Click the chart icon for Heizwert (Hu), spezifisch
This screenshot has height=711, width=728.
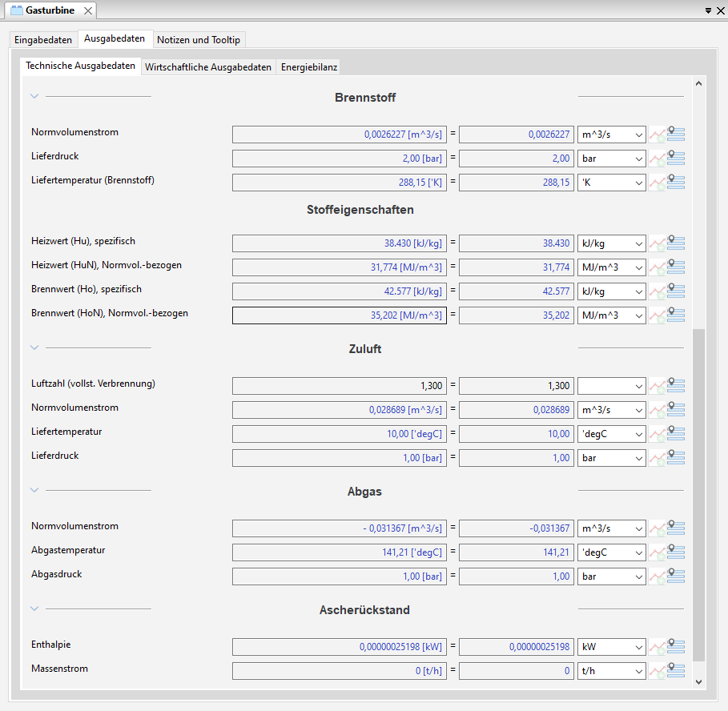click(657, 243)
